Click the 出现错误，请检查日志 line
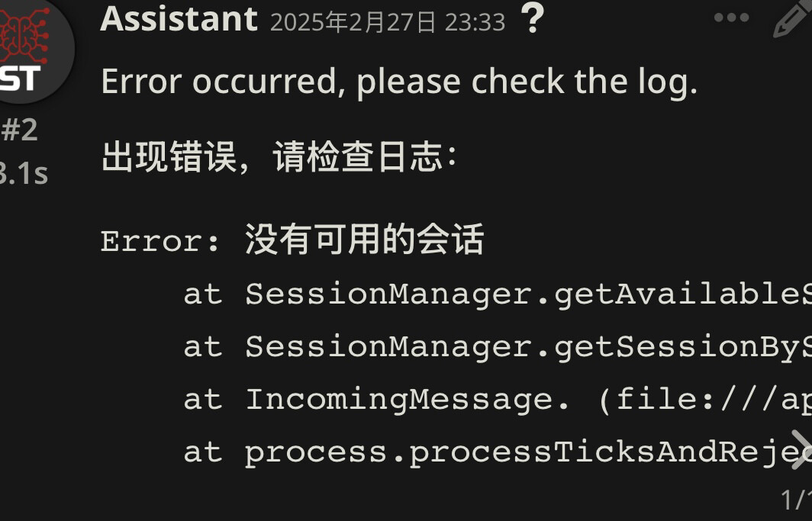 [x=279, y=158]
